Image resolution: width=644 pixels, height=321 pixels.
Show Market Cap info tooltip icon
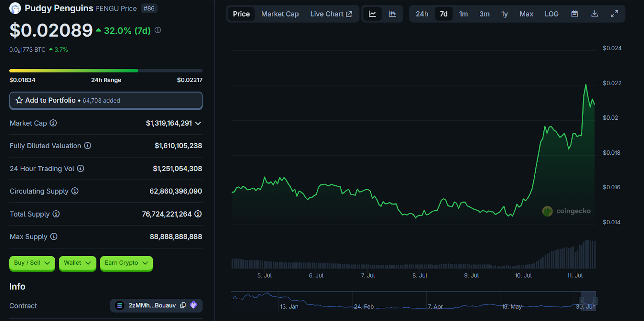[x=53, y=123]
